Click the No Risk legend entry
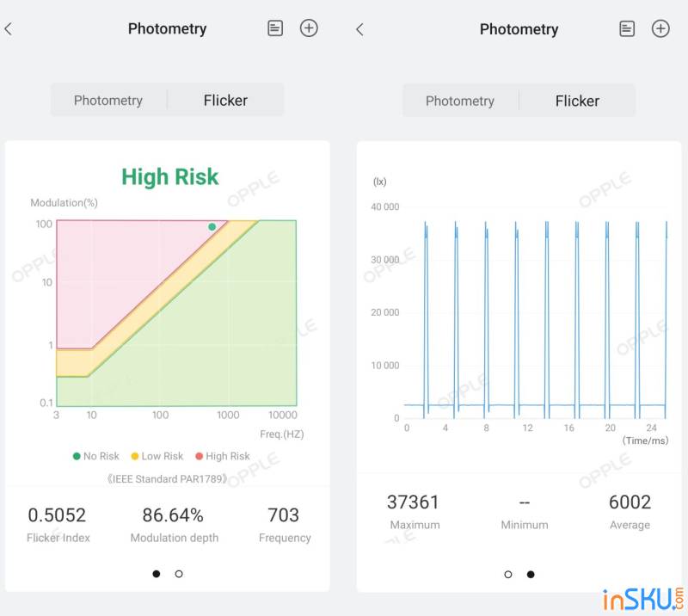This screenshot has height=616, width=688. tap(96, 456)
